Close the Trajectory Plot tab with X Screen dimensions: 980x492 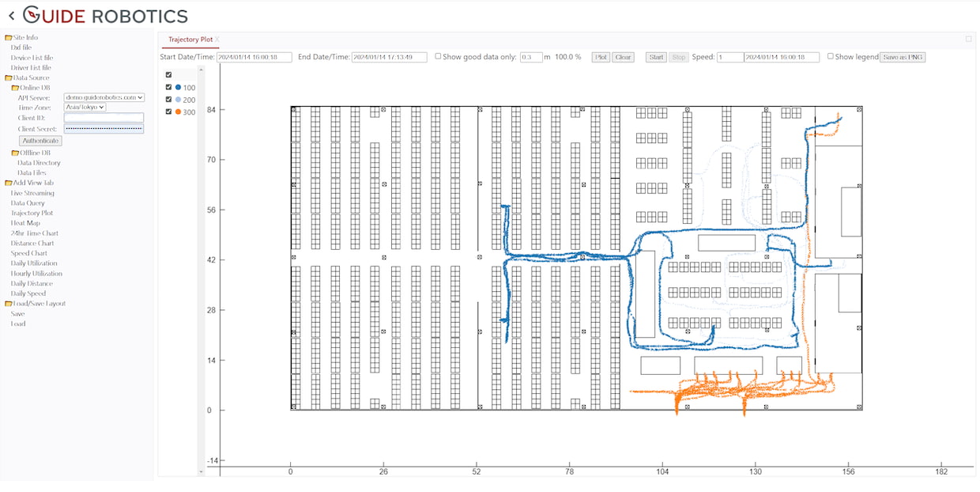coord(217,40)
